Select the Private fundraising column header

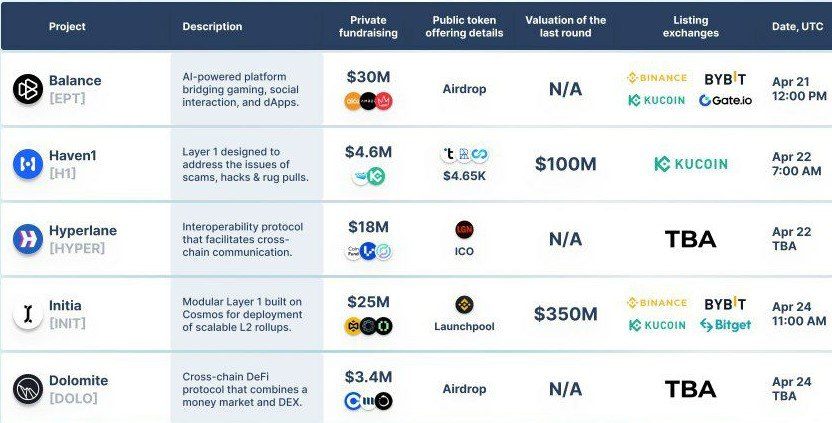point(373,26)
